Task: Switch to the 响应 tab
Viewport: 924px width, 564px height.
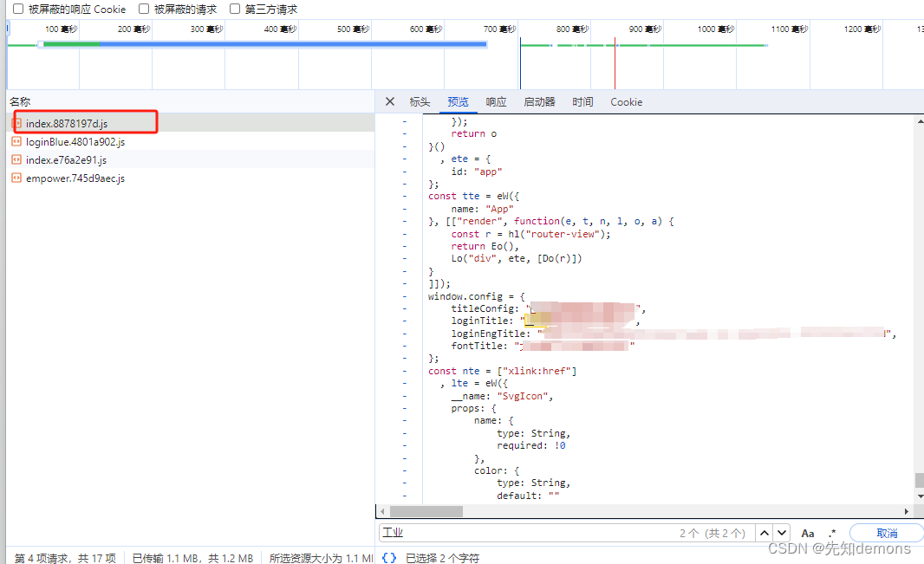Action: pyautogui.click(x=496, y=101)
